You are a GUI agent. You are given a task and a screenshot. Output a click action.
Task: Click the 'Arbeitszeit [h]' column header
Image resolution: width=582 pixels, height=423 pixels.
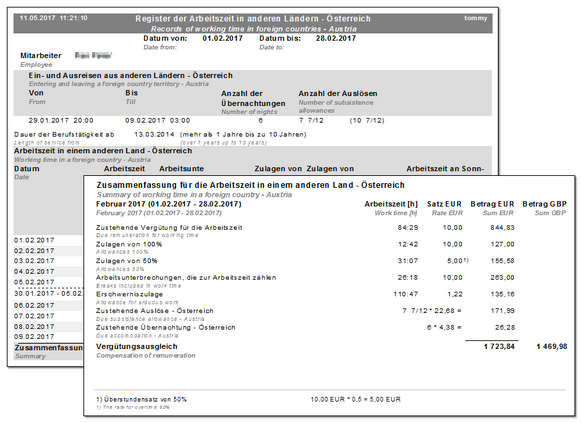coord(391,204)
